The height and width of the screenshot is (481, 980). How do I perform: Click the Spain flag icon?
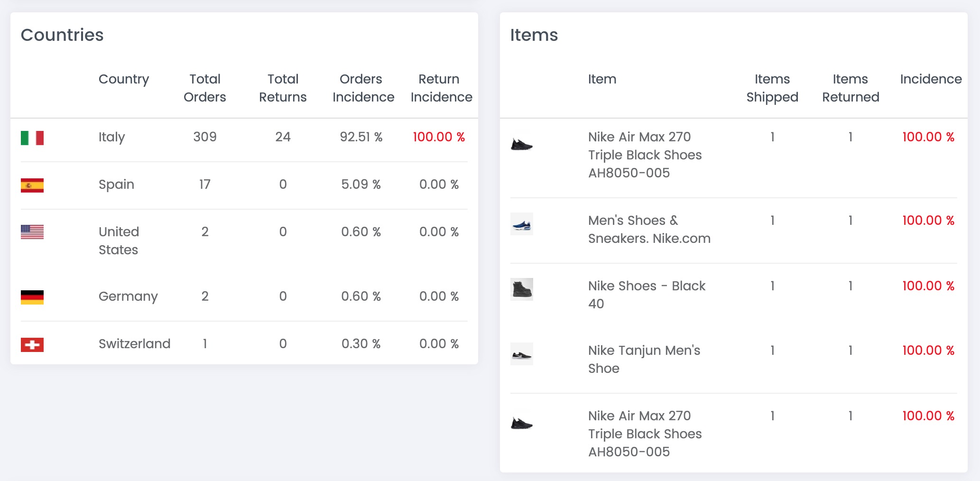[32, 185]
